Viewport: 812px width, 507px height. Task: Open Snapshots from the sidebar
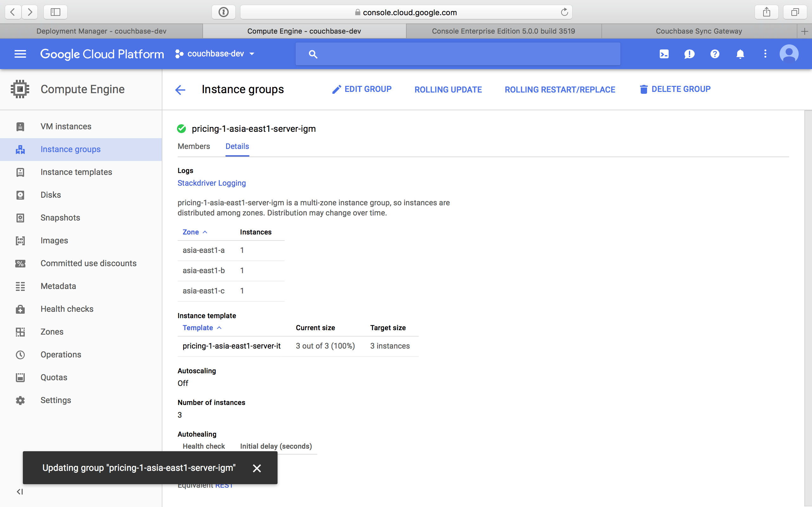click(60, 218)
